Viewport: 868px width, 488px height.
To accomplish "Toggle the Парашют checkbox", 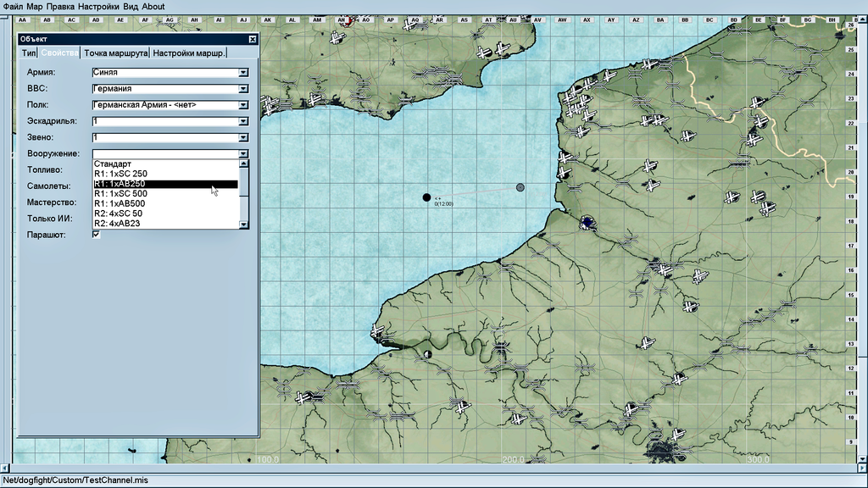I will (x=97, y=234).
